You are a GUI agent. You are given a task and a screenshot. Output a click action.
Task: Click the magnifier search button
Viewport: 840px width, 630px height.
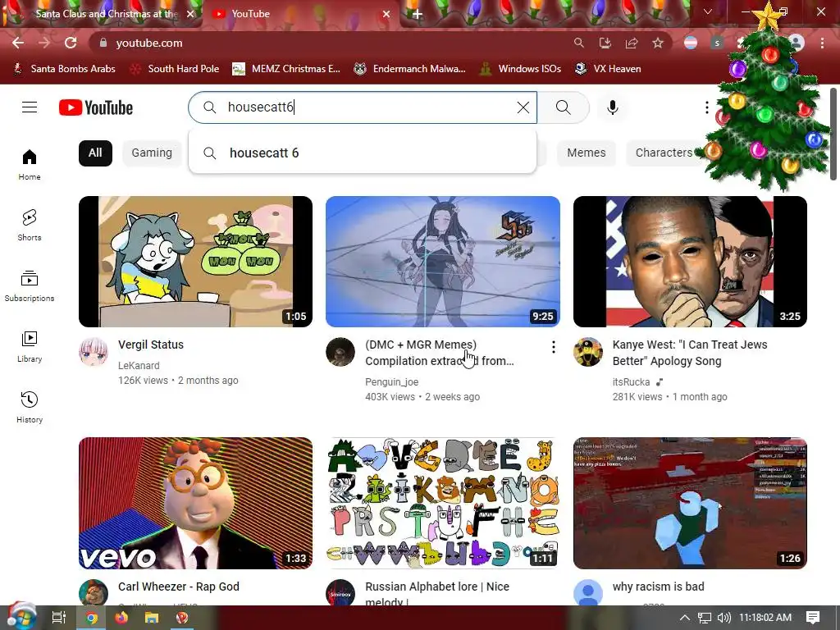click(x=563, y=107)
